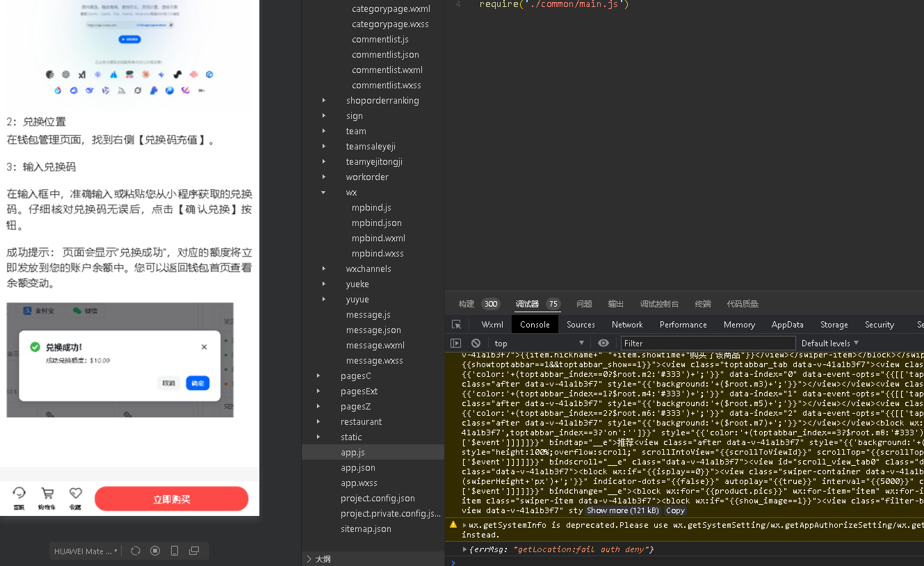
Task: Switch to the 终端 tab
Action: click(x=703, y=304)
